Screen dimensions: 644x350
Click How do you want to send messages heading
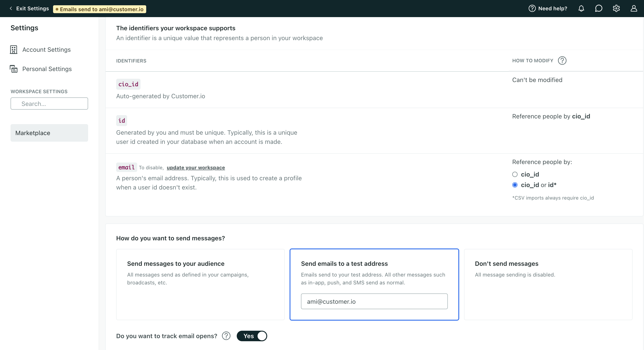[171, 238]
